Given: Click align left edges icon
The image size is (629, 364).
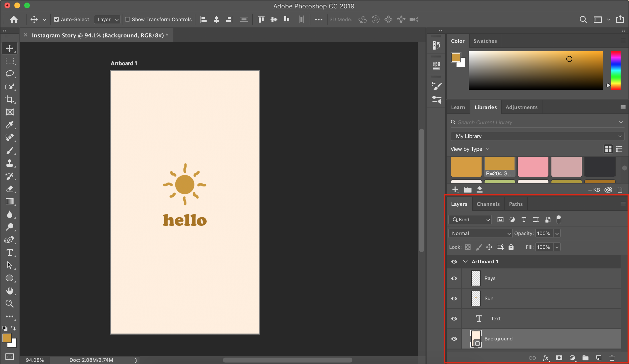Looking at the screenshot, I should pyautogui.click(x=203, y=19).
